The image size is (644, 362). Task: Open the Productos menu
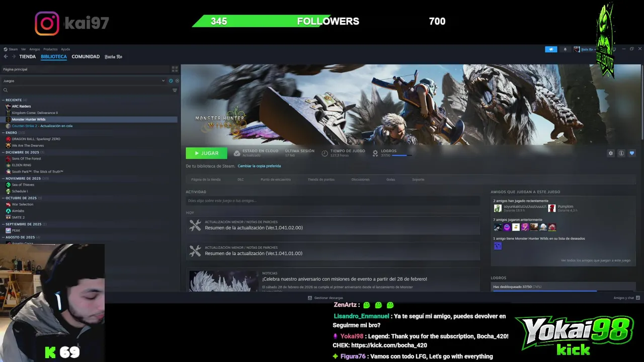[x=50, y=49]
